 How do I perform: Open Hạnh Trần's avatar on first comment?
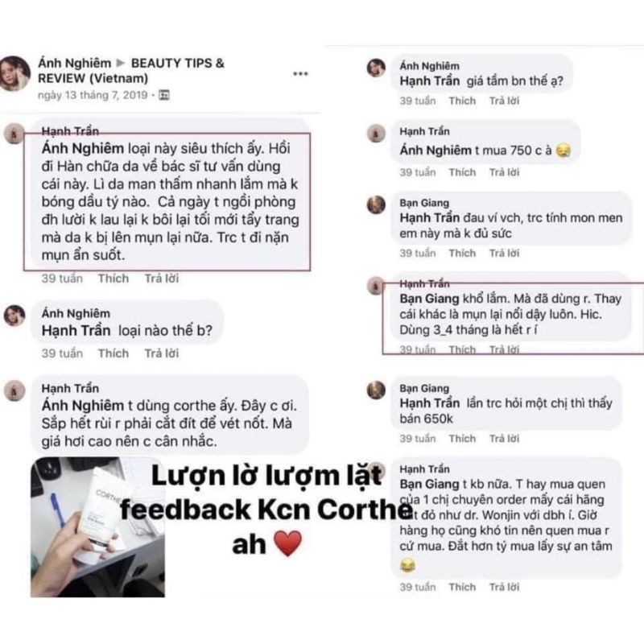14,134
